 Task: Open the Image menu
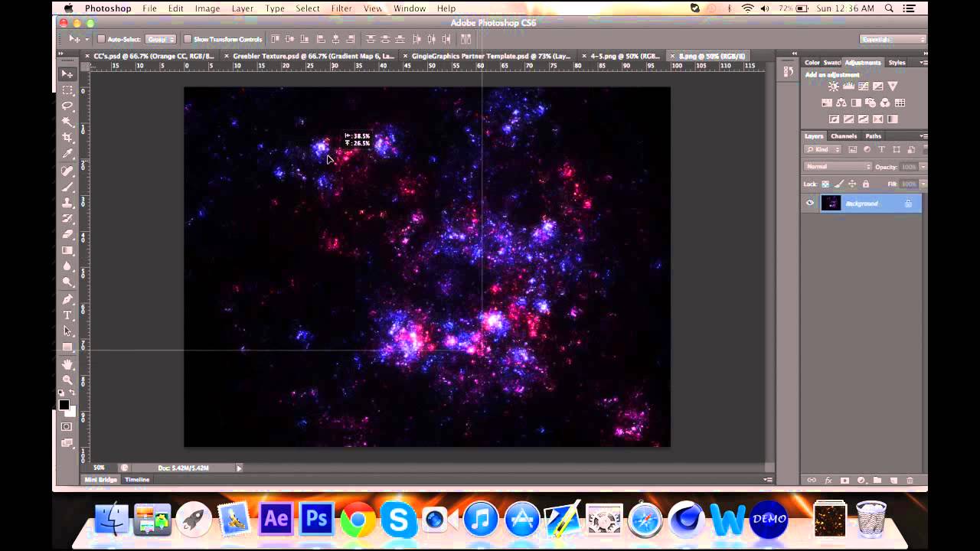pyautogui.click(x=207, y=8)
